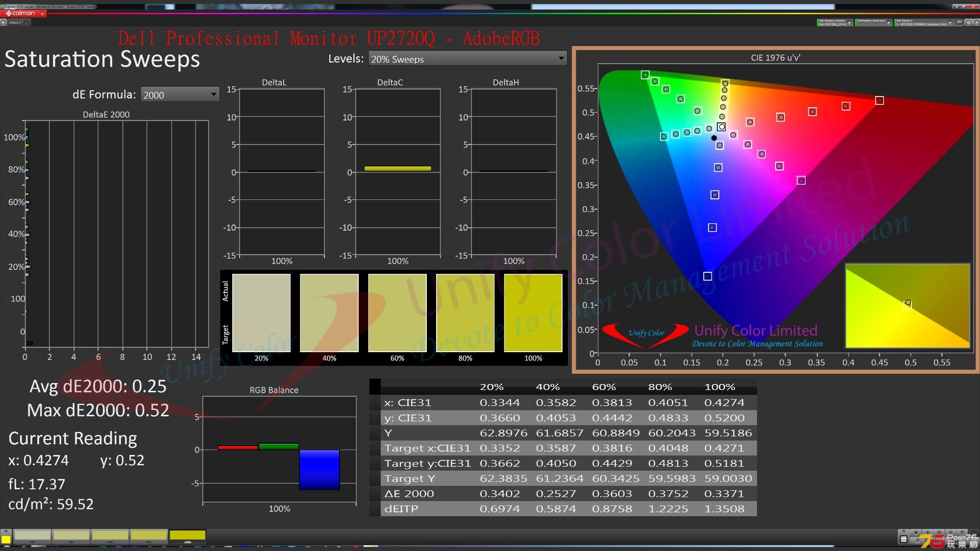Viewport: 980px width, 551px height.
Task: Click the 20% Actual/Target comparison patch
Action: click(x=261, y=313)
